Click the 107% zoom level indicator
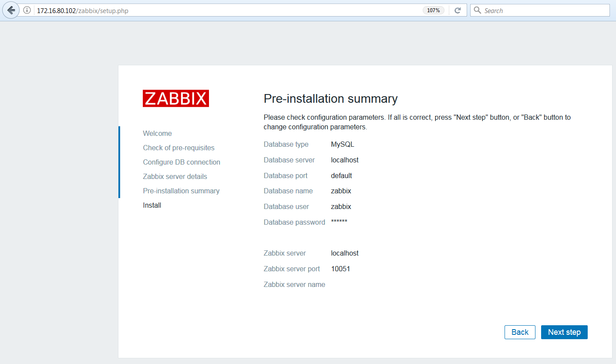This screenshot has height=364, width=616. point(433,10)
